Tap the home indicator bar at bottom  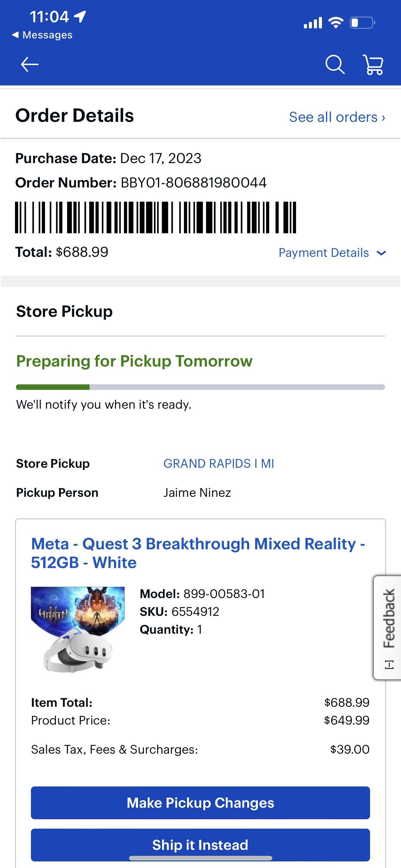tap(200, 858)
